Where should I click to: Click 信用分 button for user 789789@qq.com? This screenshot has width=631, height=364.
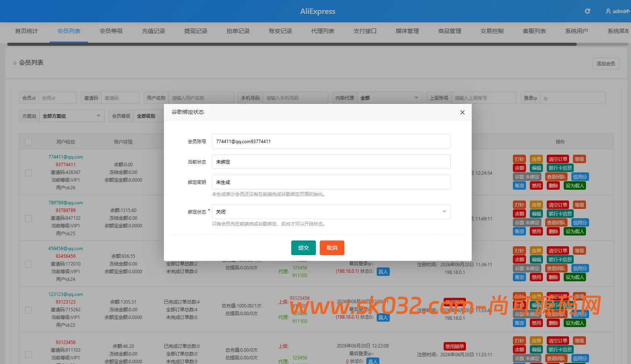pos(580,223)
